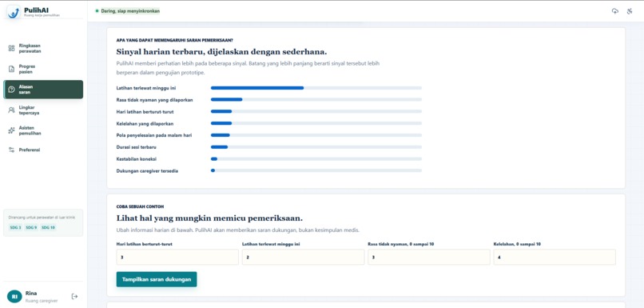This screenshot has height=308, width=644.
Task: Click the logout icon next to Rina
Action: 75,296
